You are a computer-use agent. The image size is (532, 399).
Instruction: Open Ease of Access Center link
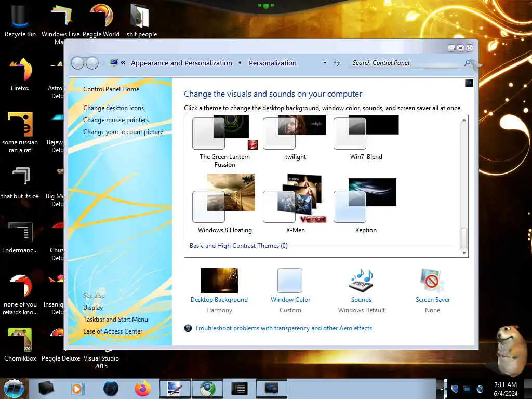point(113,331)
